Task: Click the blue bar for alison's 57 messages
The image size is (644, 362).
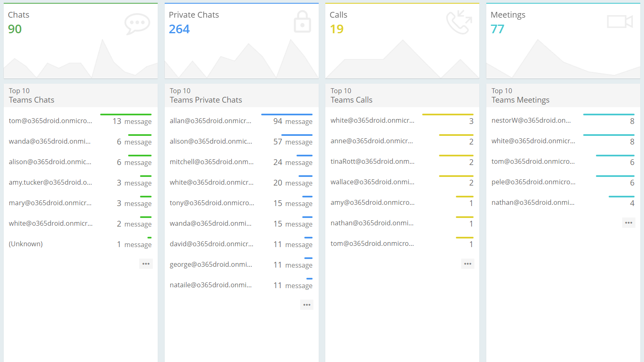Action: point(297,135)
